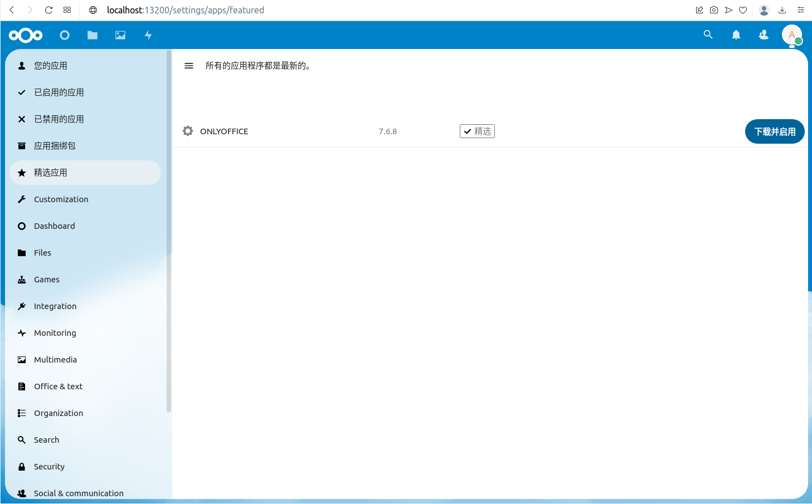
Task: Open the browser snapshot camera icon
Action: pos(714,10)
